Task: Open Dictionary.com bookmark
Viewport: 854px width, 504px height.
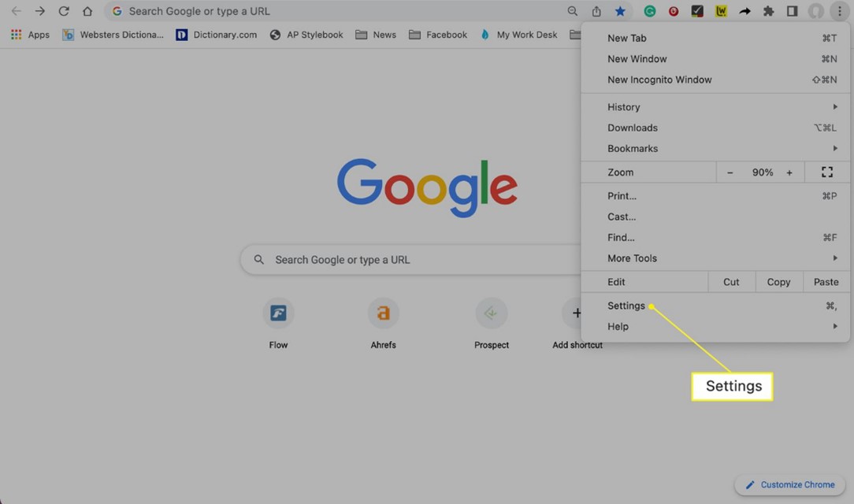Action: (216, 35)
